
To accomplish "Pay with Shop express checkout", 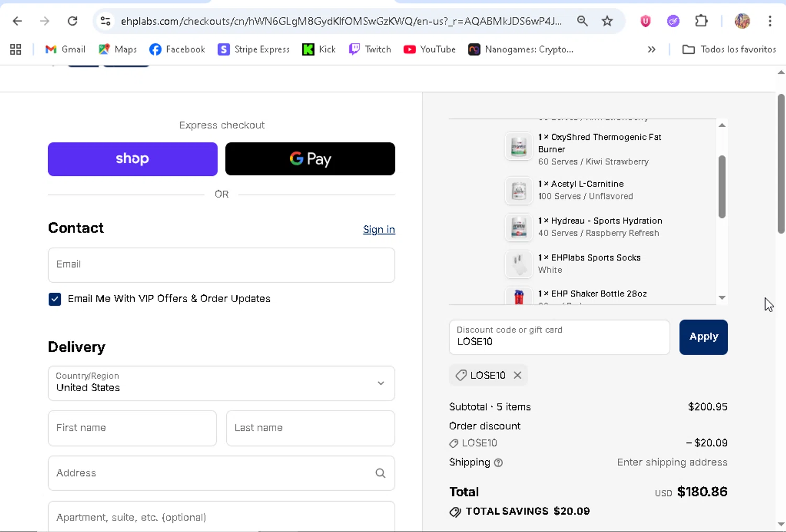I will coord(133,159).
